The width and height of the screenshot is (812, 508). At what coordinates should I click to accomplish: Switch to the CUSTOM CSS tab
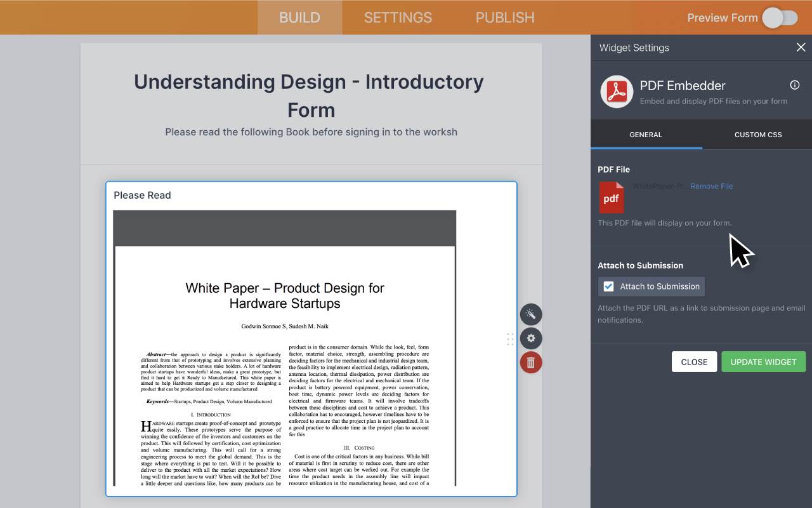click(757, 134)
